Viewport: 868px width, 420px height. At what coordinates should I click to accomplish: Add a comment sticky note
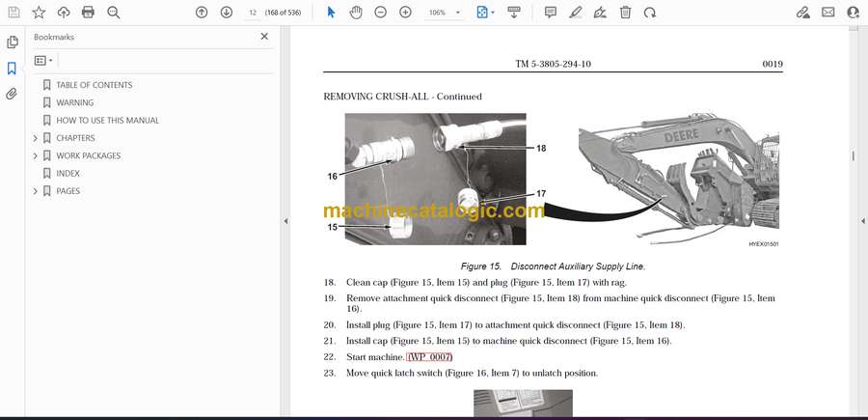(551, 13)
